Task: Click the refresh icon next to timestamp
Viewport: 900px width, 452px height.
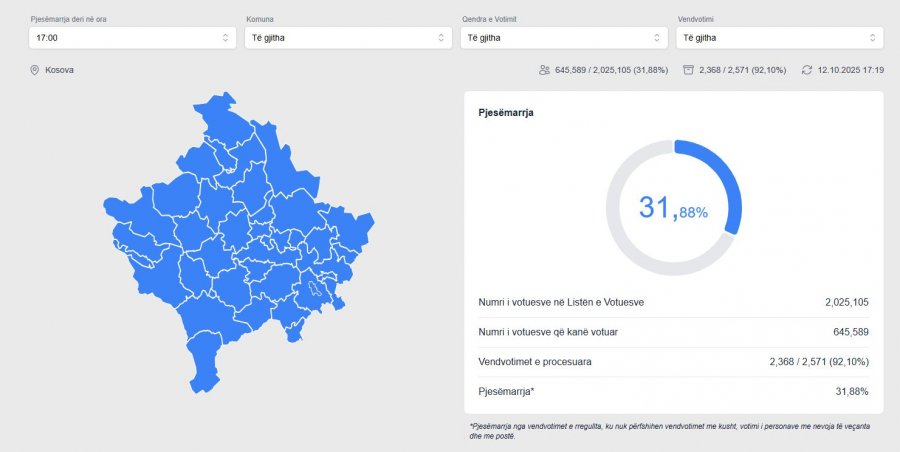Action: 807,70
